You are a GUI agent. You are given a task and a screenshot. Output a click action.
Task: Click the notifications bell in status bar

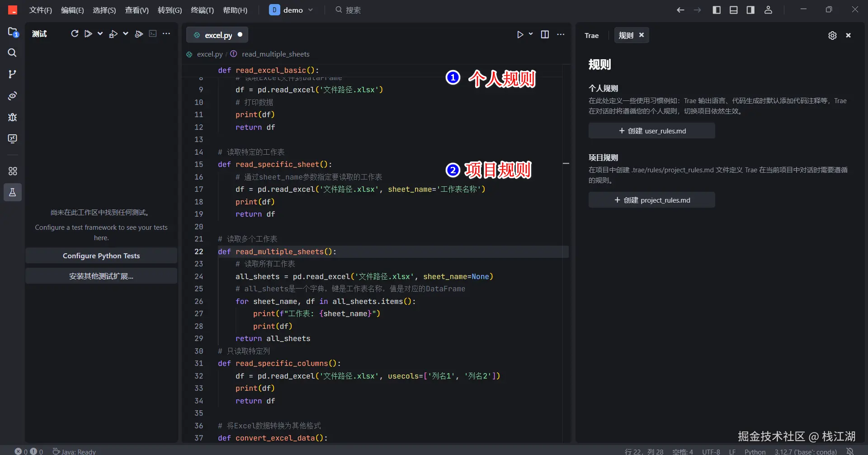(x=850, y=451)
